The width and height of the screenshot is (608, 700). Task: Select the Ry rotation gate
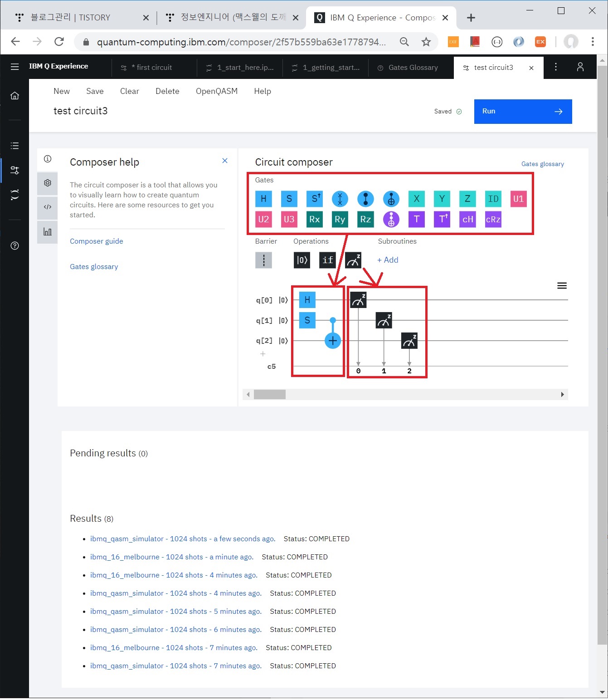coord(340,220)
